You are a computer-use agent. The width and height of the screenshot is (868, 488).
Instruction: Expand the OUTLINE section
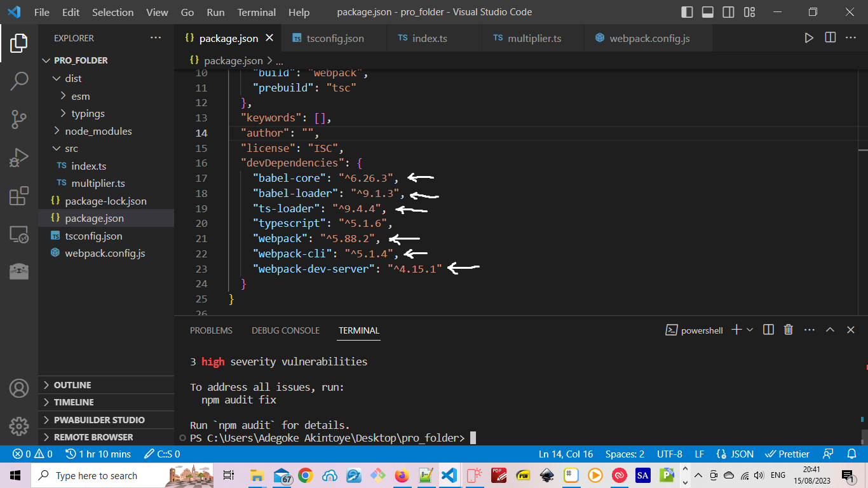coord(72,385)
